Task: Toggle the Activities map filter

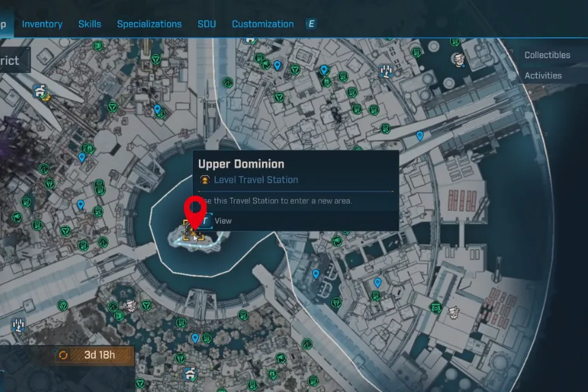Action: [x=542, y=76]
